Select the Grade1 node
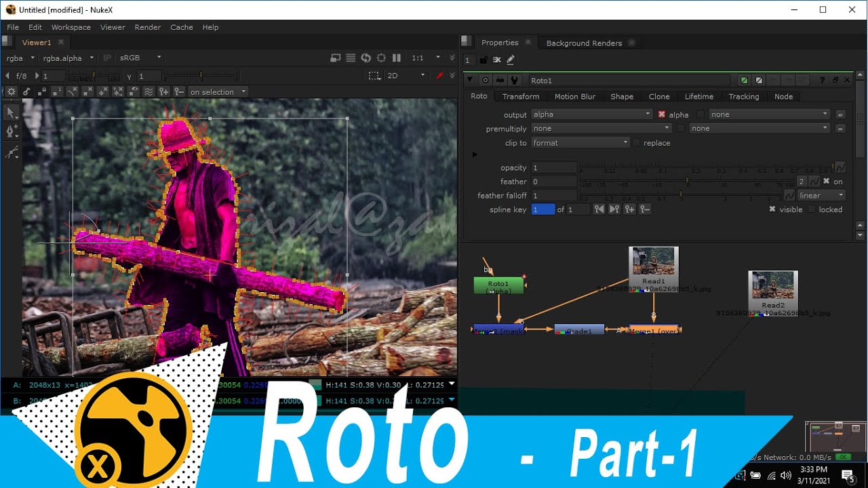This screenshot has height=488, width=868. click(579, 330)
